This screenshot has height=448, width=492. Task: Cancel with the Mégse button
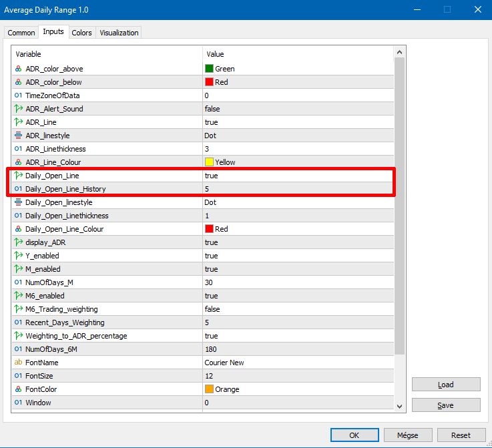tap(408, 435)
